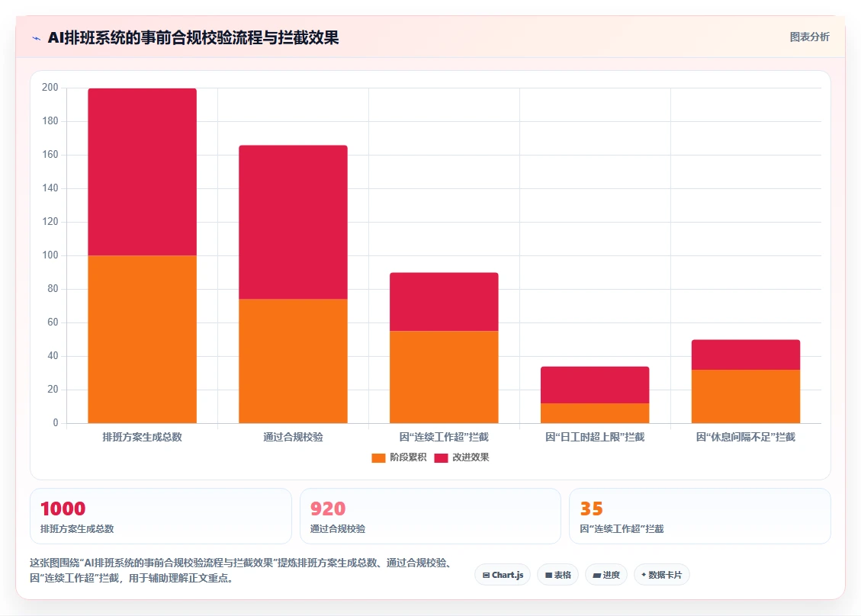Click orange segment of 因“连续工作超”拦截 bar
The image size is (861, 616).
pos(445,377)
